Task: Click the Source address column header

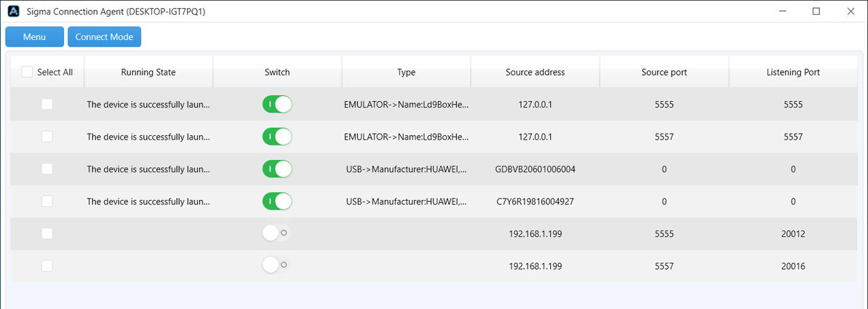Action: 535,72
